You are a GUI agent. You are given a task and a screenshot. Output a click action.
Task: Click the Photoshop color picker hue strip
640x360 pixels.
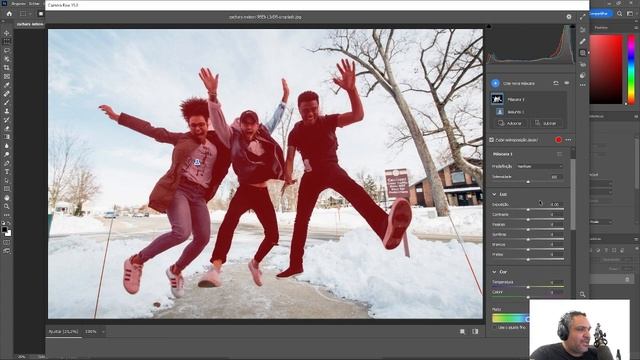631,69
